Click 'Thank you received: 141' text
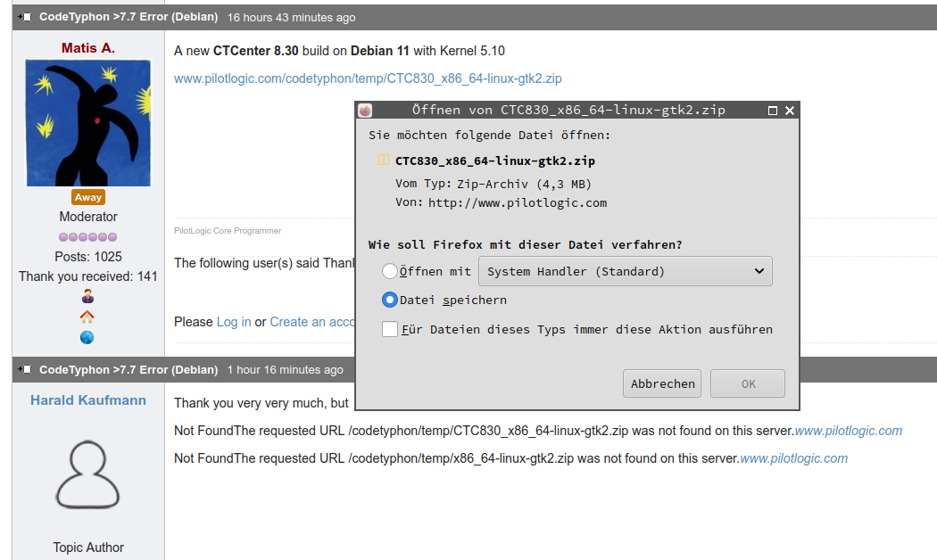This screenshot has height=560, width=937. pos(87,276)
